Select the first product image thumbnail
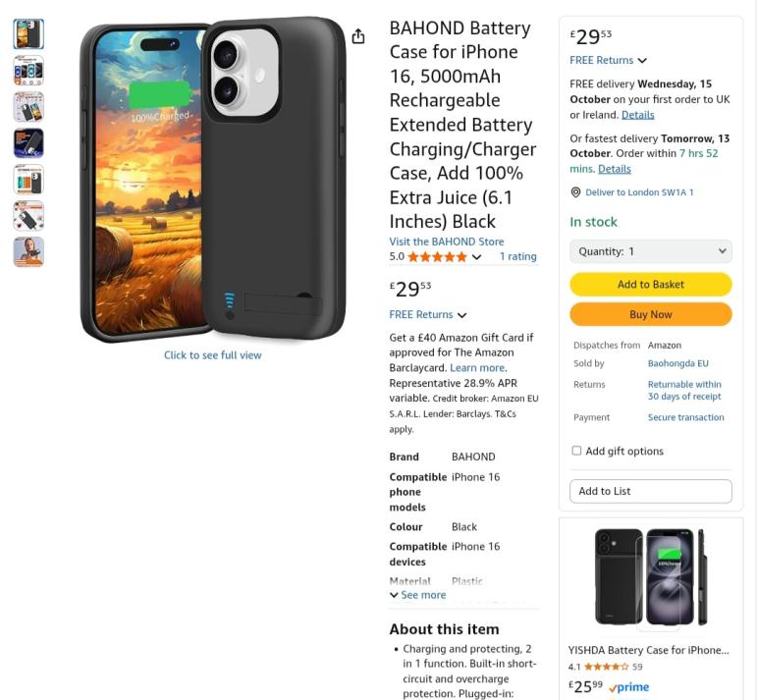The width and height of the screenshot is (757, 700). 28,34
